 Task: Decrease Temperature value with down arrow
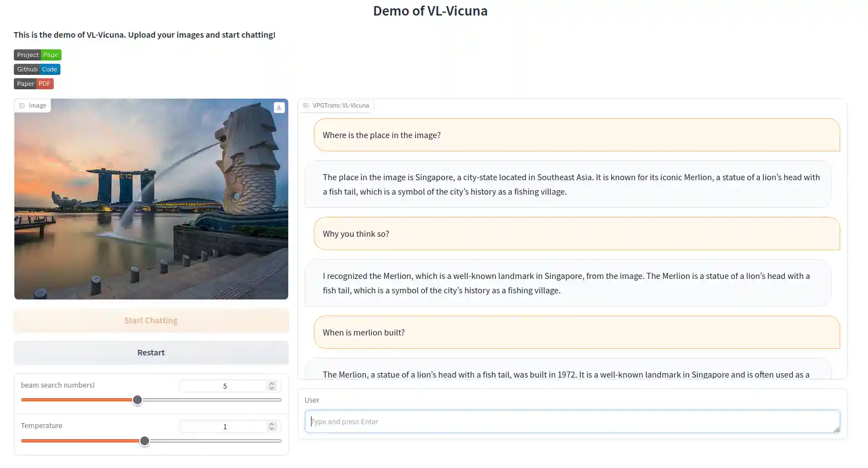click(x=272, y=429)
